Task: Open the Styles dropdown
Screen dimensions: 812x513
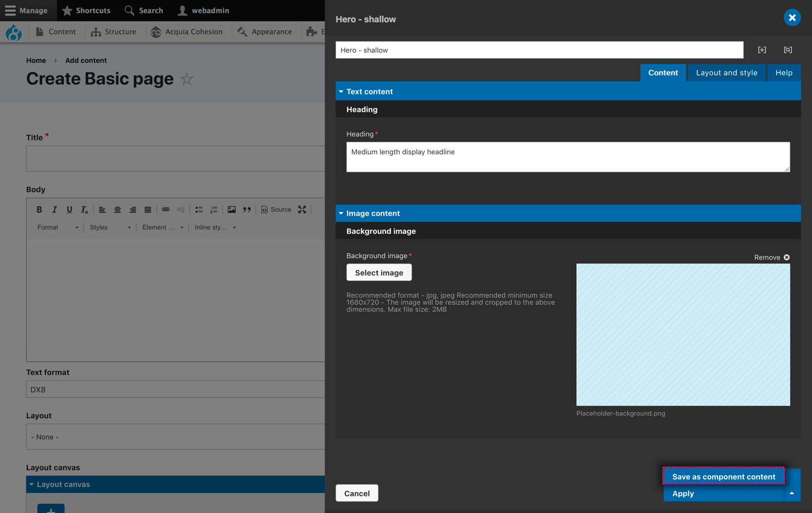Action: tap(110, 227)
